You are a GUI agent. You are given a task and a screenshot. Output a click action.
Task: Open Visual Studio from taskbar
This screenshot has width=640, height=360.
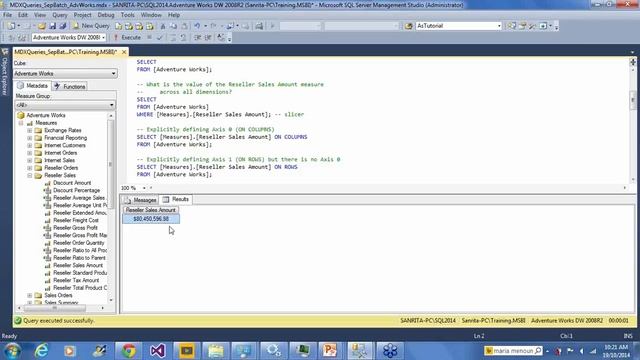tap(158, 351)
